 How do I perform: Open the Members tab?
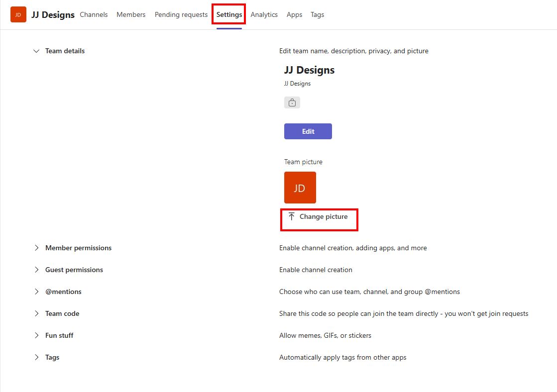pos(131,14)
